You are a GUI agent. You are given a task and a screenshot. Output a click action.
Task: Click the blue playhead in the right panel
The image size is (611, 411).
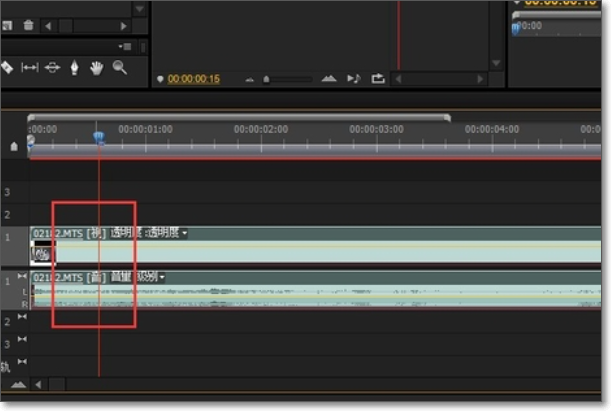click(516, 28)
